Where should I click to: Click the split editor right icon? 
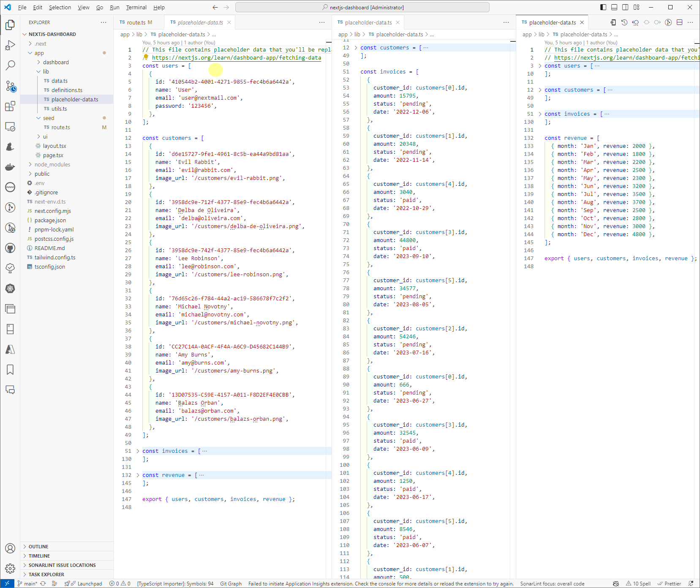click(x=679, y=22)
